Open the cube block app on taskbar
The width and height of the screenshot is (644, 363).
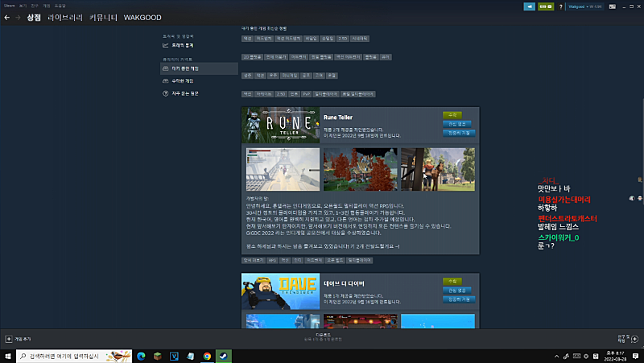pos(157,356)
